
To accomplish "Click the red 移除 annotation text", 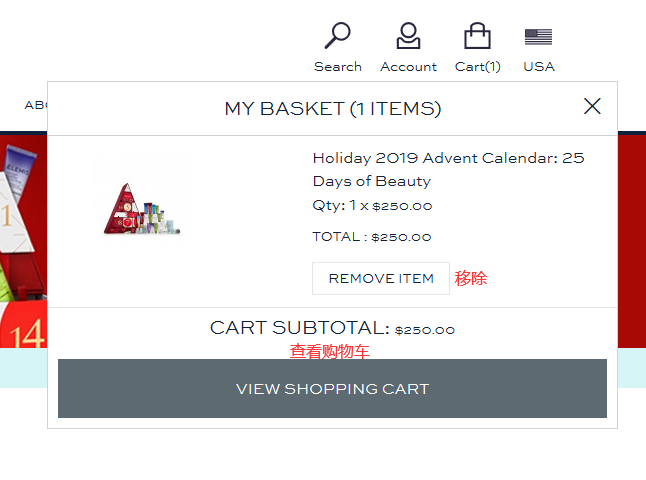I will 471,278.
